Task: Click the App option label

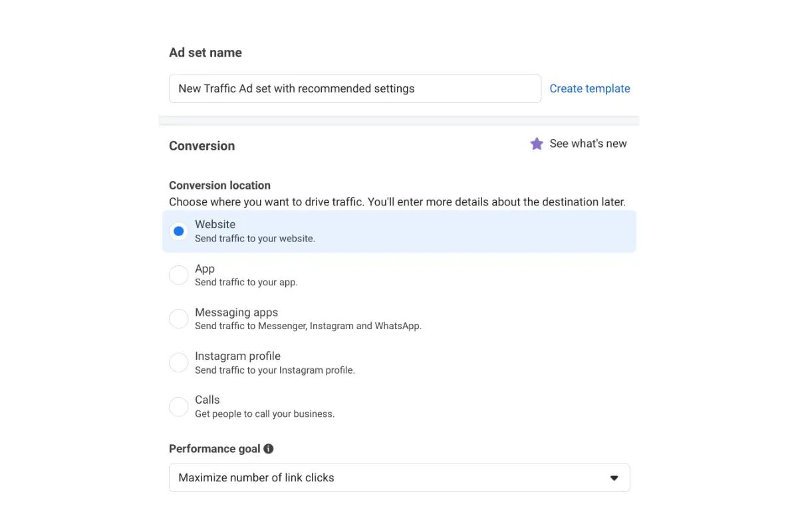Action: point(205,269)
